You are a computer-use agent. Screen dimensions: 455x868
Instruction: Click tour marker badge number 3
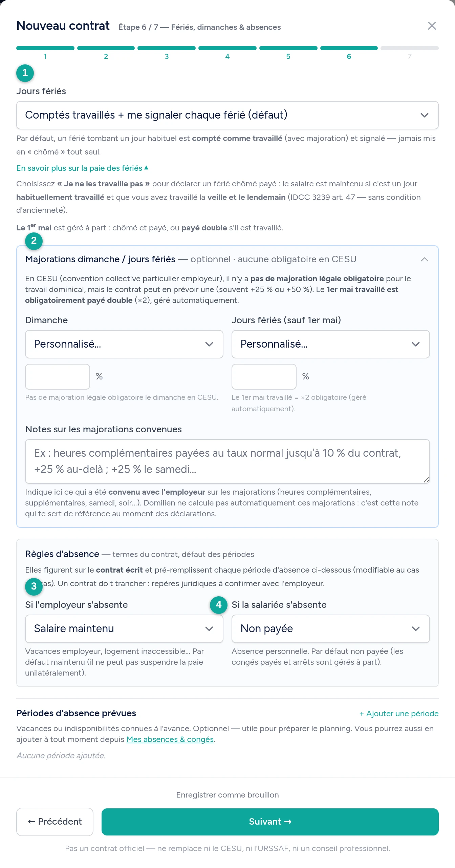(x=34, y=586)
